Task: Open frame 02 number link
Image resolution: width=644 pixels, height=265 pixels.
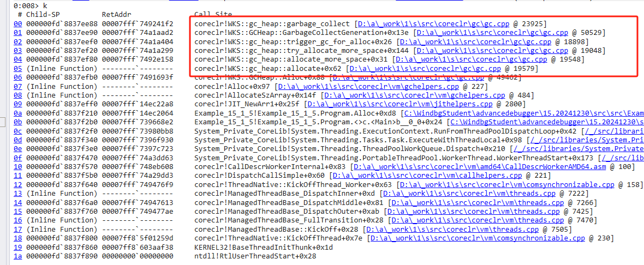Action: pyautogui.click(x=17, y=41)
